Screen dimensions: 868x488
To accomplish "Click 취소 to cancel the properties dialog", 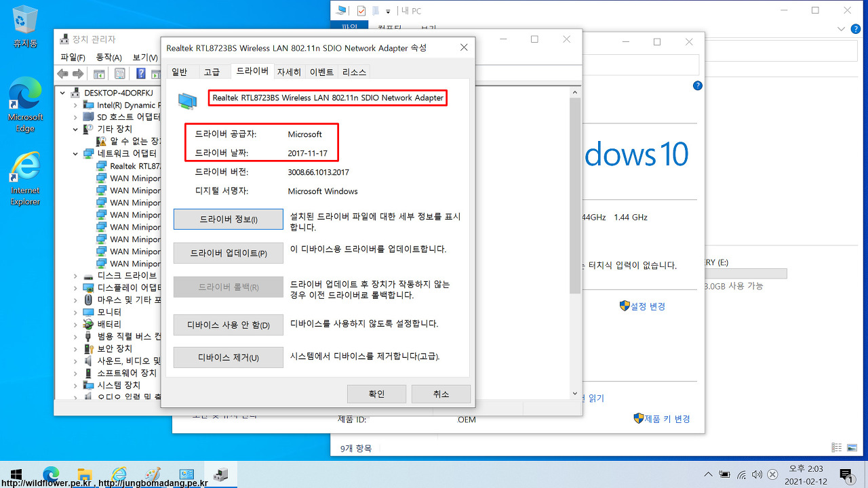I will (441, 394).
